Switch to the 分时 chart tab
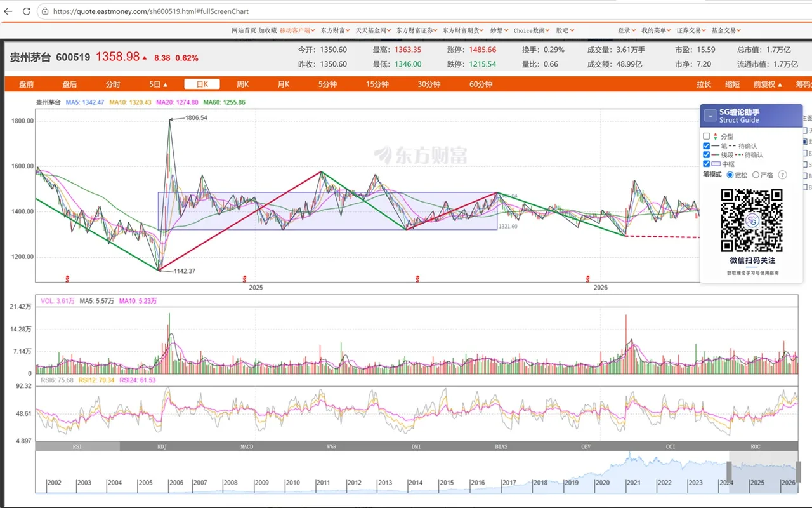The image size is (812, 508). click(x=113, y=84)
